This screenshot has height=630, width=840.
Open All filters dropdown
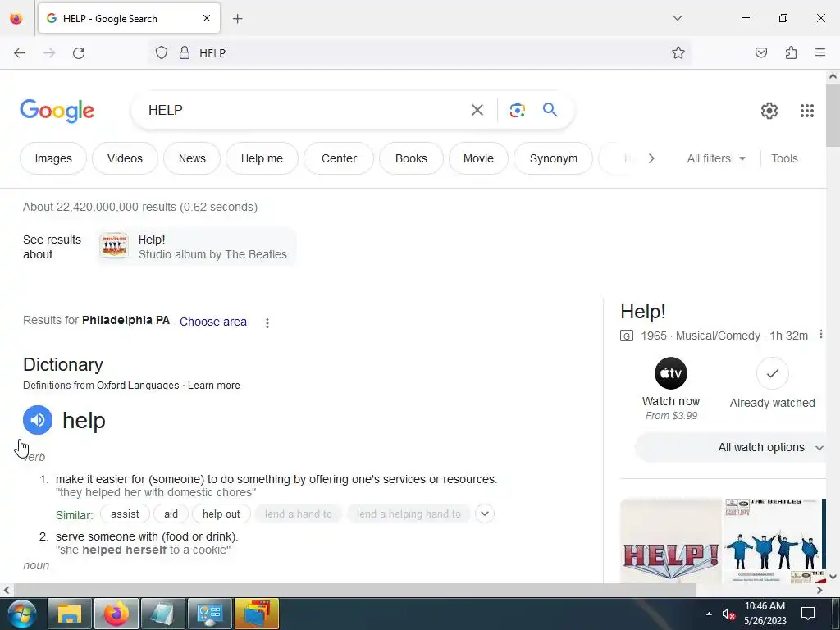[x=716, y=158]
